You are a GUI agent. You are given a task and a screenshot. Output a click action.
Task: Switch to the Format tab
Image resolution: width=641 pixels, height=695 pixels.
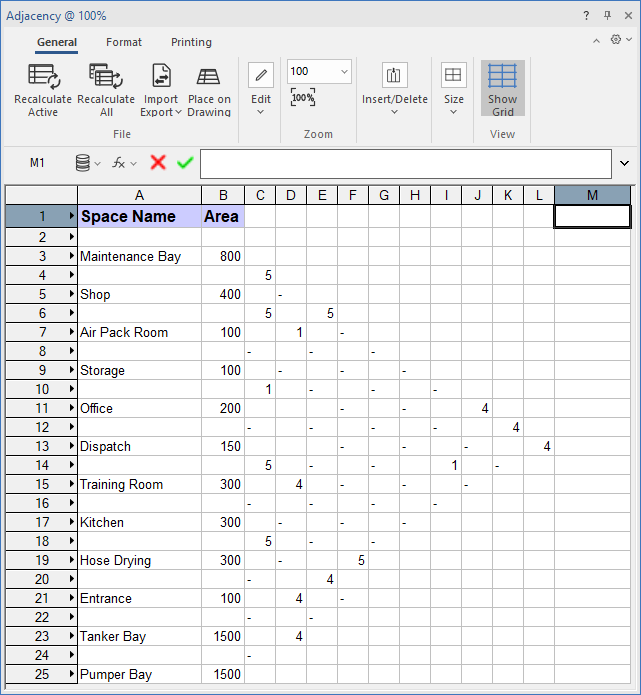point(124,42)
